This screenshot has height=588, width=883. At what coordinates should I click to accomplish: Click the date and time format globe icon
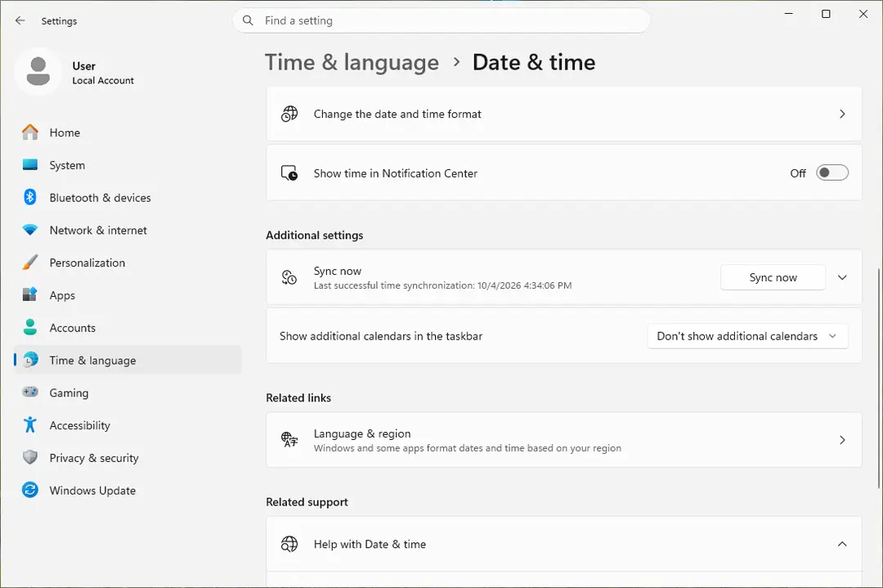click(x=289, y=114)
